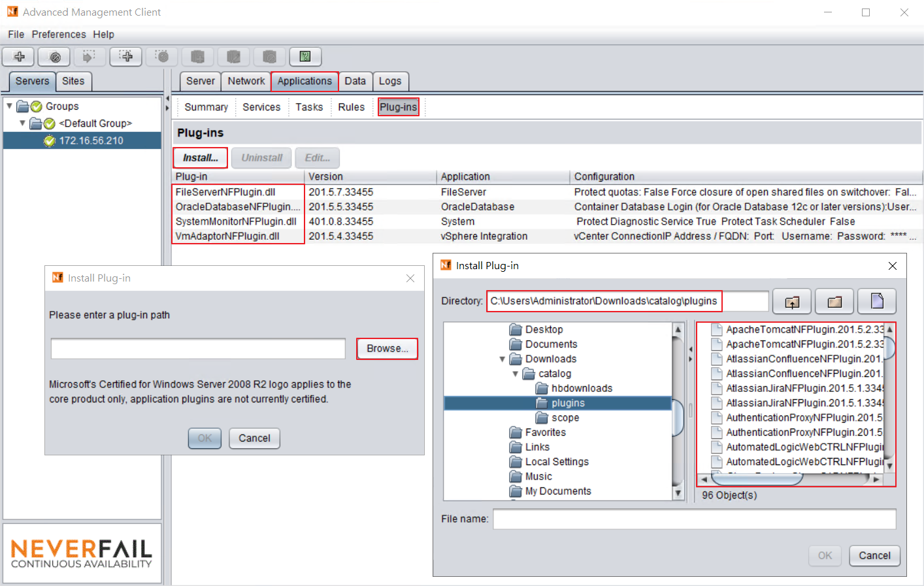Click the grayed Remove Group toolbar icon
The image size is (924, 586).
[x=162, y=57]
